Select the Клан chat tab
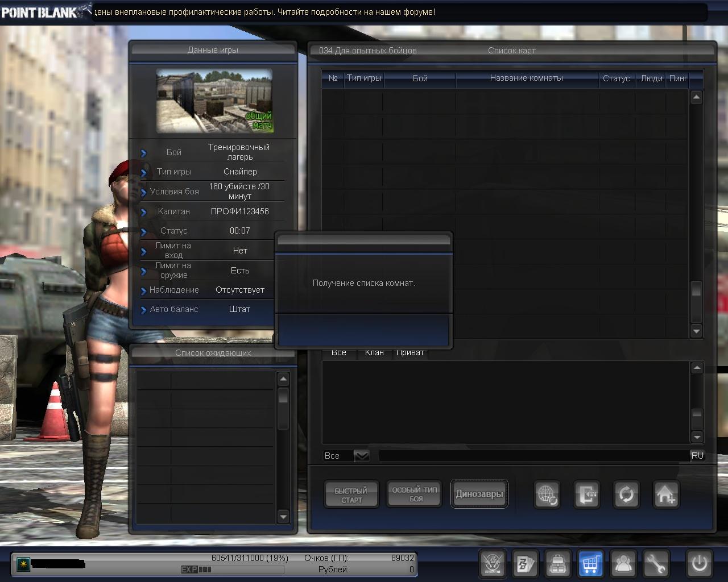Viewport: 728px width, 582px height. pyautogui.click(x=374, y=353)
